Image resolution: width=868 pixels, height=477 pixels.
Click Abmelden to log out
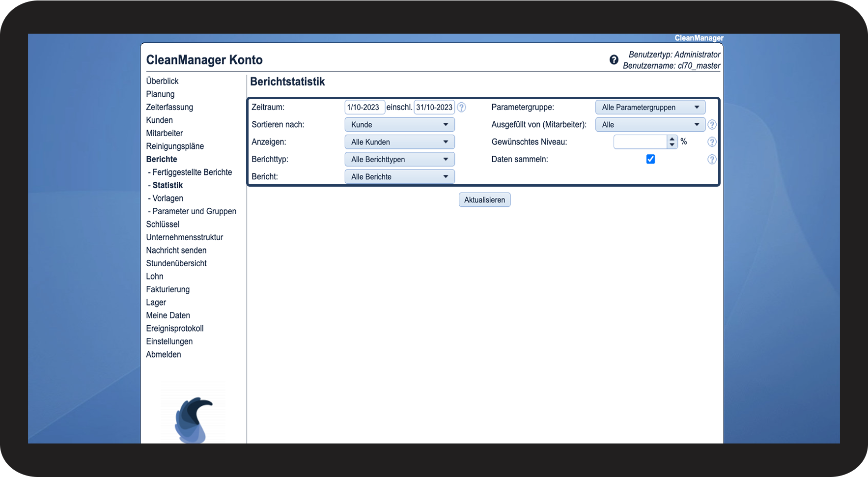[163, 355]
